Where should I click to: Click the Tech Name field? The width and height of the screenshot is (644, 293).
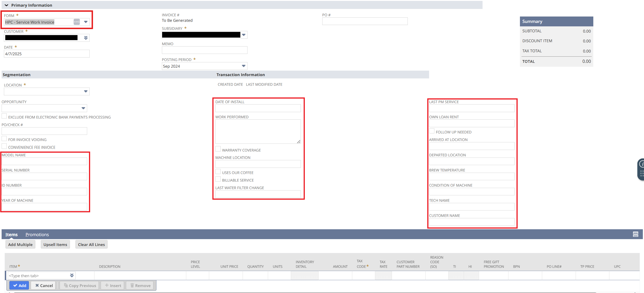[472, 207]
